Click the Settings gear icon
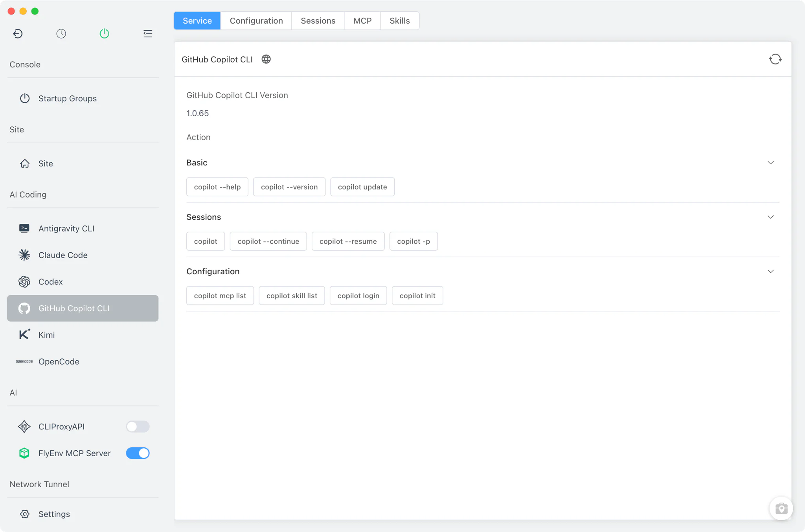The image size is (805, 532). point(25,514)
